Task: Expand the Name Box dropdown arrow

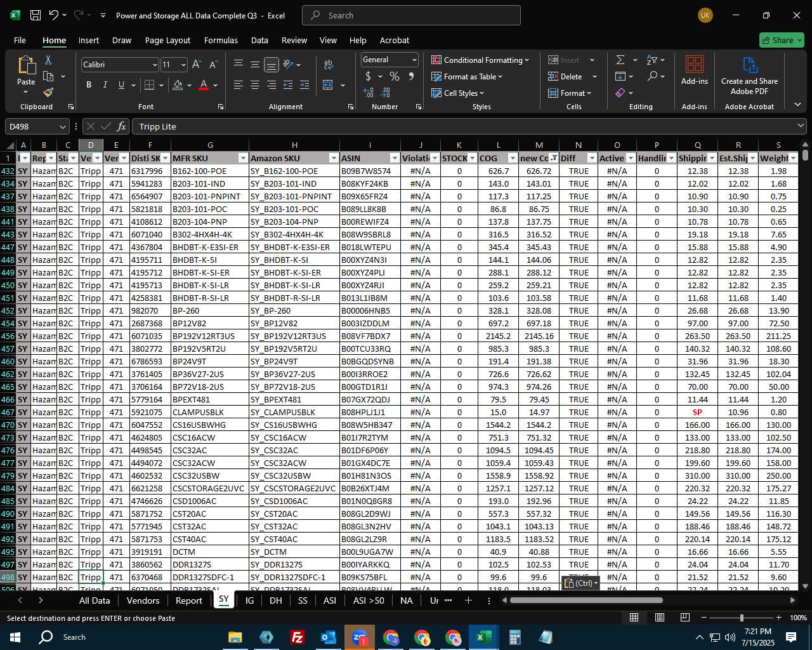Action: coord(62,126)
